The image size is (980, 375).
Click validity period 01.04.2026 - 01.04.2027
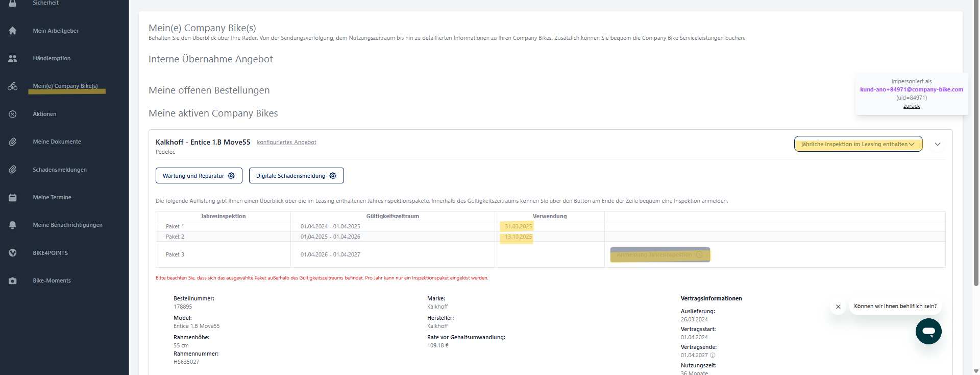(x=330, y=254)
